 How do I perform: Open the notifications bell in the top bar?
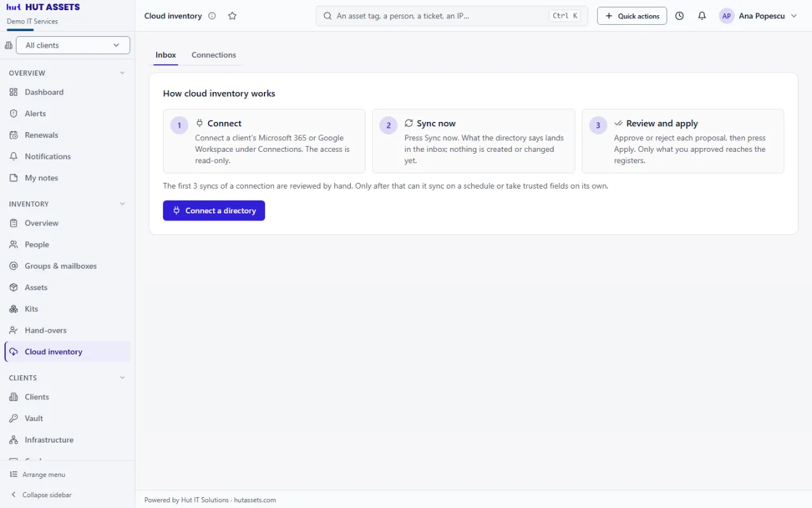point(702,16)
